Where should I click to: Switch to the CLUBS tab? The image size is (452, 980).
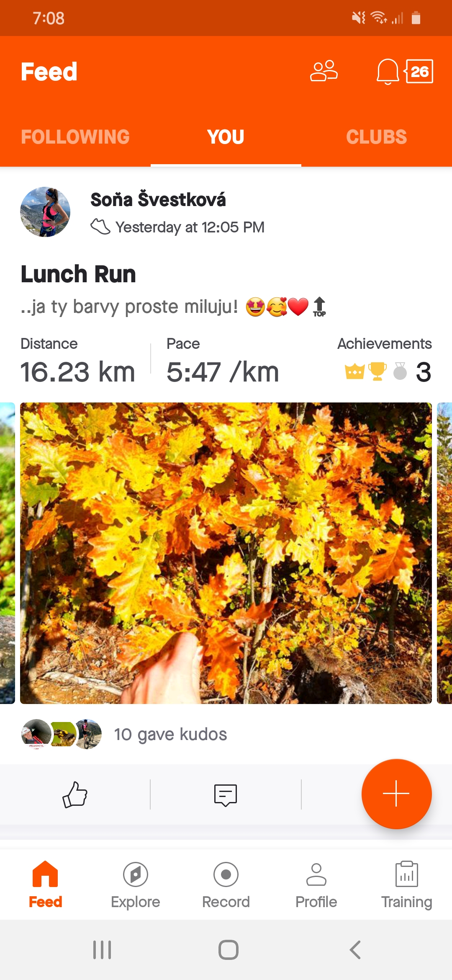tap(376, 137)
